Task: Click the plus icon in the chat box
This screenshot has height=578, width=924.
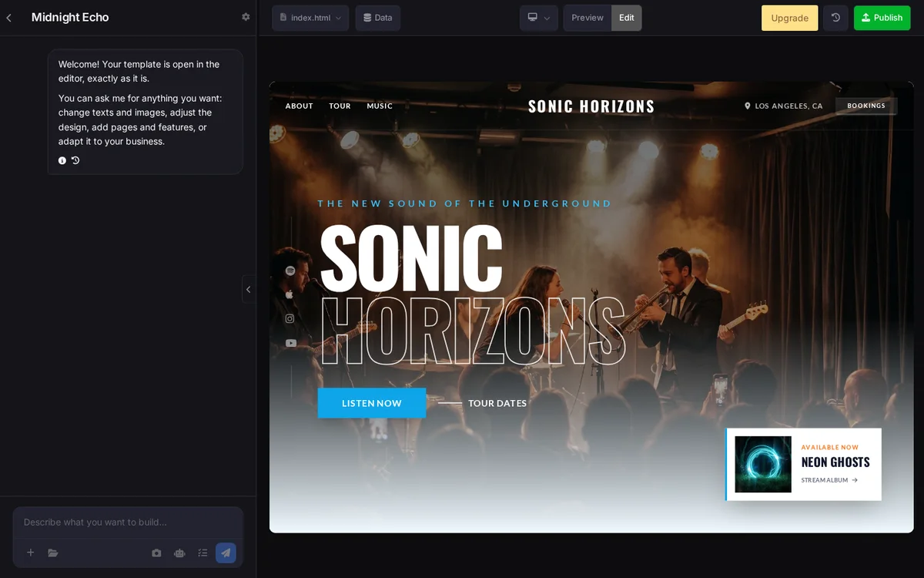Action: tap(31, 553)
